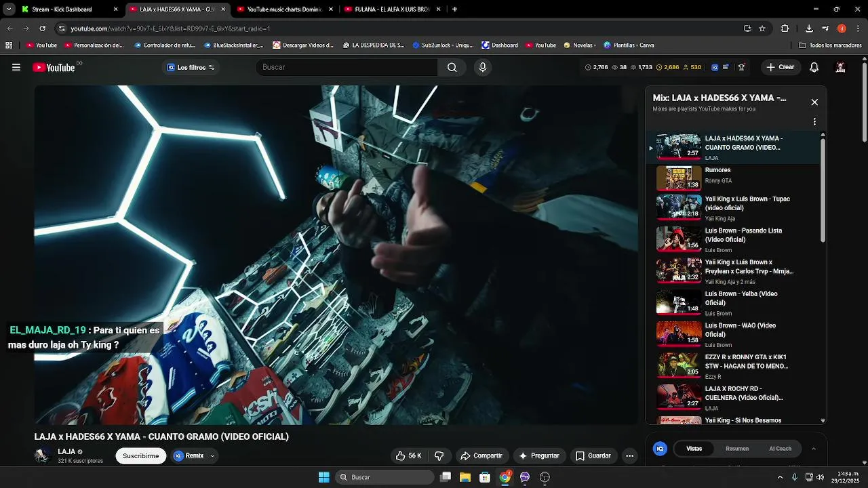The width and height of the screenshot is (868, 488).
Task: Click the Compartir share button
Action: [481, 456]
